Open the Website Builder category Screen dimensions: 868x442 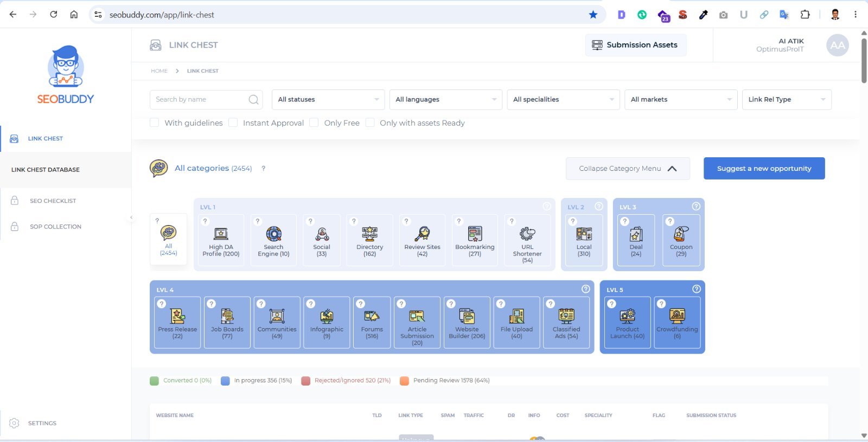[x=467, y=322]
